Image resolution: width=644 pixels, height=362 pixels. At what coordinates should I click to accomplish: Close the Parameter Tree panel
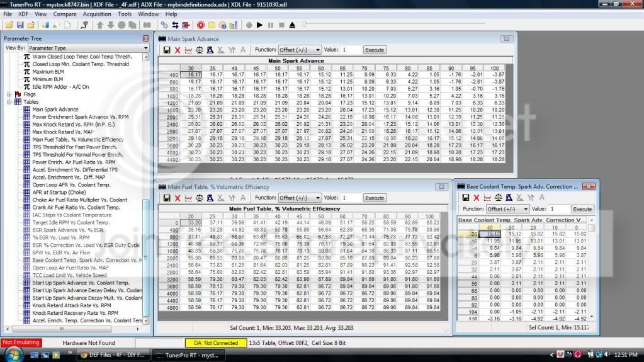click(x=146, y=38)
